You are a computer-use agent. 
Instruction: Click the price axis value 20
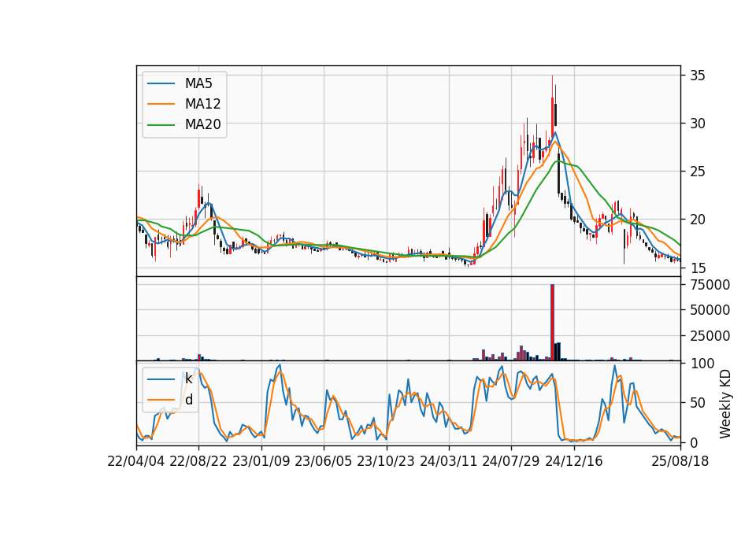tap(698, 220)
